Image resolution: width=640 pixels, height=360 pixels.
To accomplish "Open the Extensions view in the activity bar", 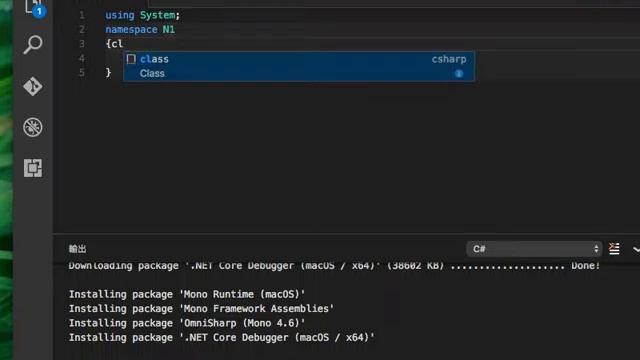I will (x=33, y=168).
